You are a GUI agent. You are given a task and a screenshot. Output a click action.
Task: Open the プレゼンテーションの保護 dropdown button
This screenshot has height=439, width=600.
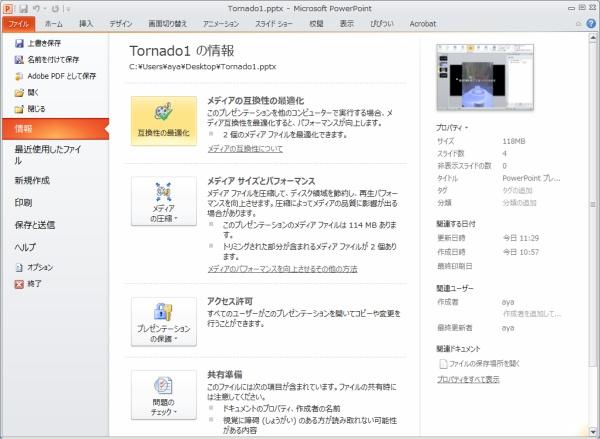164,322
